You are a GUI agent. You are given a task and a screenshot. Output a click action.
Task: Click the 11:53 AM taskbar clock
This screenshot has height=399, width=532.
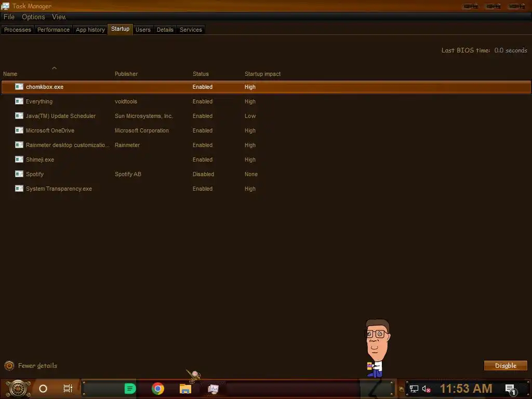(x=466, y=389)
